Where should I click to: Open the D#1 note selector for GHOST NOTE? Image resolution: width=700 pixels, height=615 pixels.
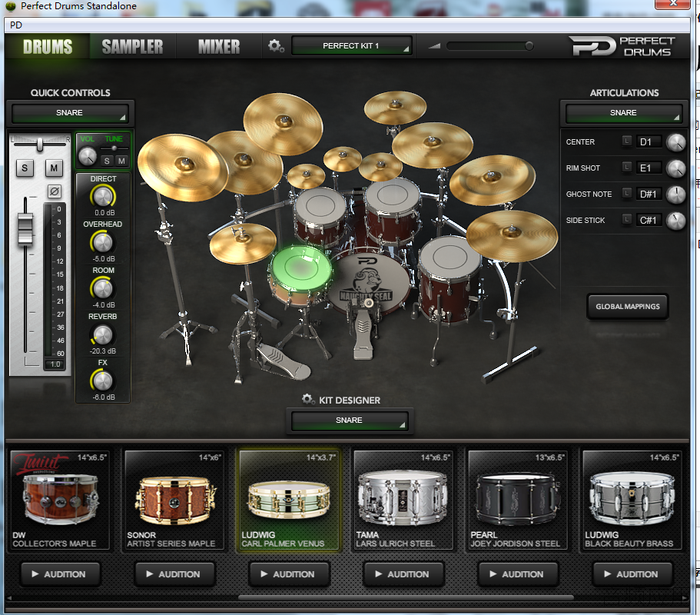click(x=649, y=194)
